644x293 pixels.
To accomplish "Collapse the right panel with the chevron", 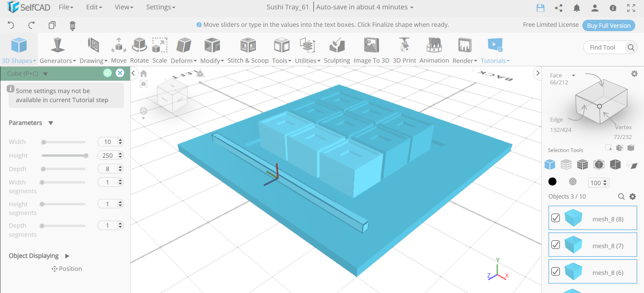I will click(x=538, y=73).
